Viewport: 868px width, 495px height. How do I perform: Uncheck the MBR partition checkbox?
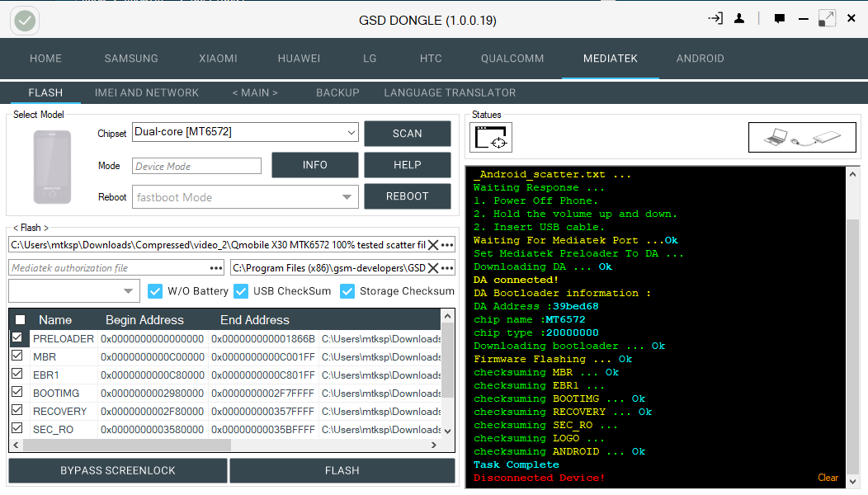tap(17, 356)
